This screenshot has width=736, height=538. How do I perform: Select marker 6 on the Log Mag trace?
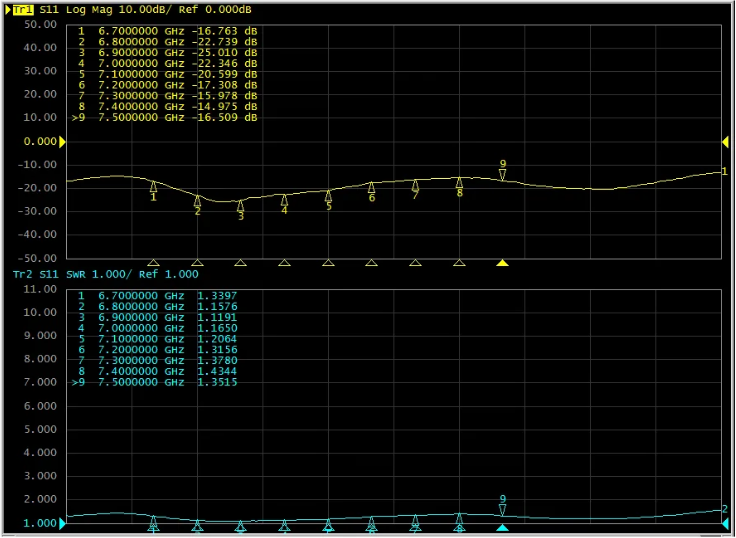coord(372,187)
